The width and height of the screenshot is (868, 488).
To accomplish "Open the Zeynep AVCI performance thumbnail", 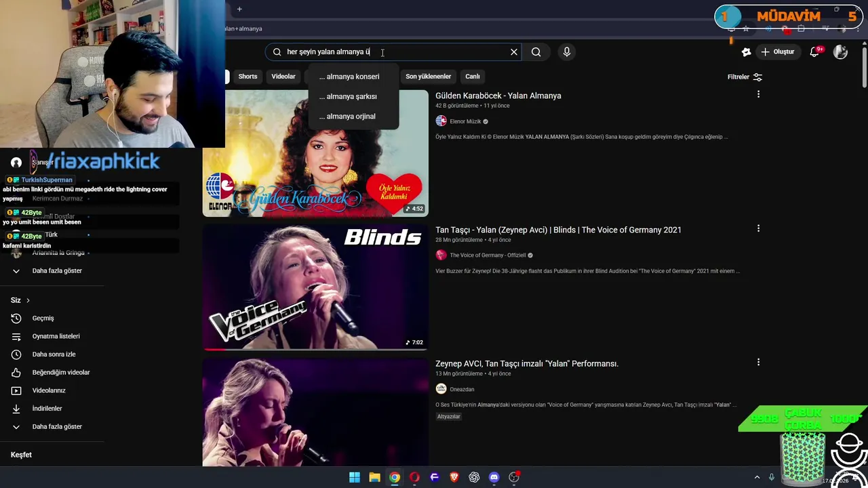I will point(315,412).
